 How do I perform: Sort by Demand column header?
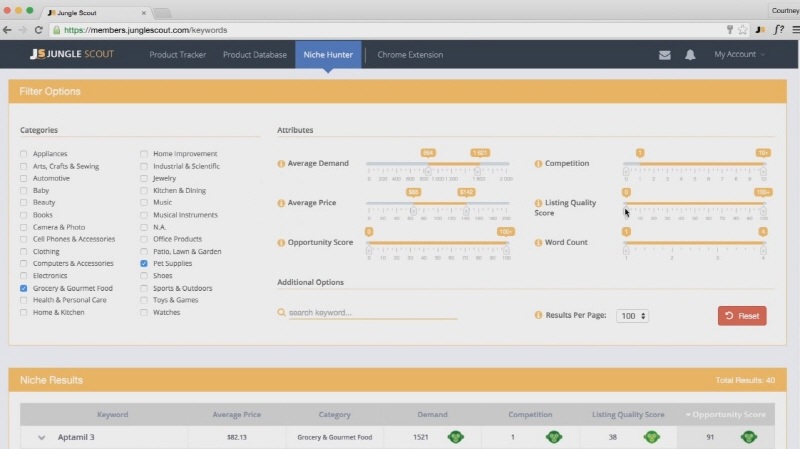click(432, 414)
